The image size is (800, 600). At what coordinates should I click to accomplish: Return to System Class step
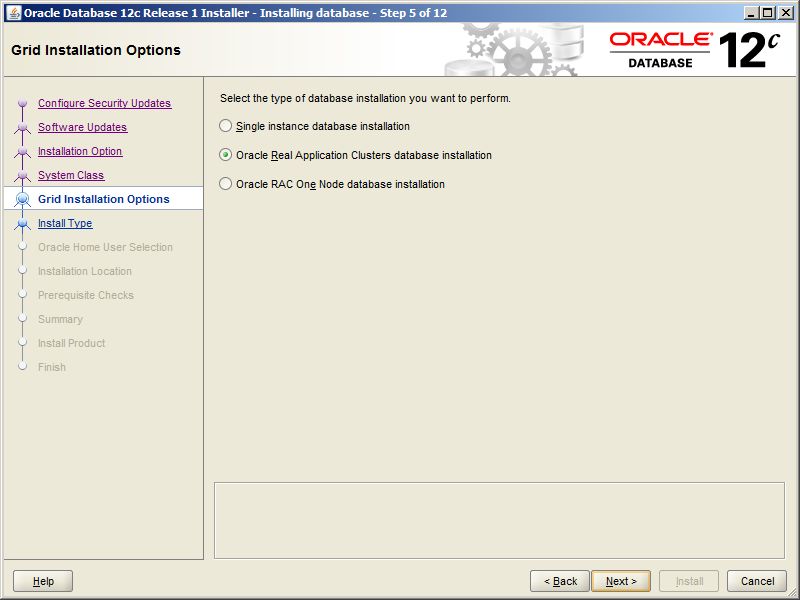(x=71, y=175)
